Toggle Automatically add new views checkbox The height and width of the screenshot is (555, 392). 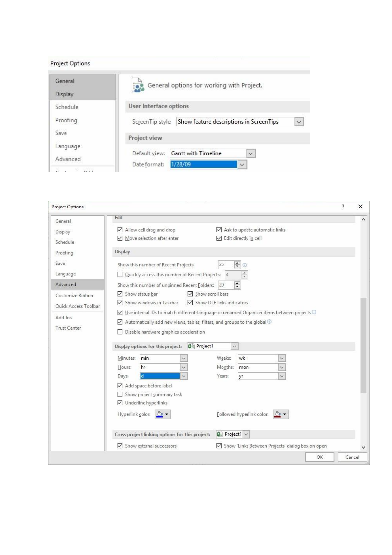[x=120, y=322]
